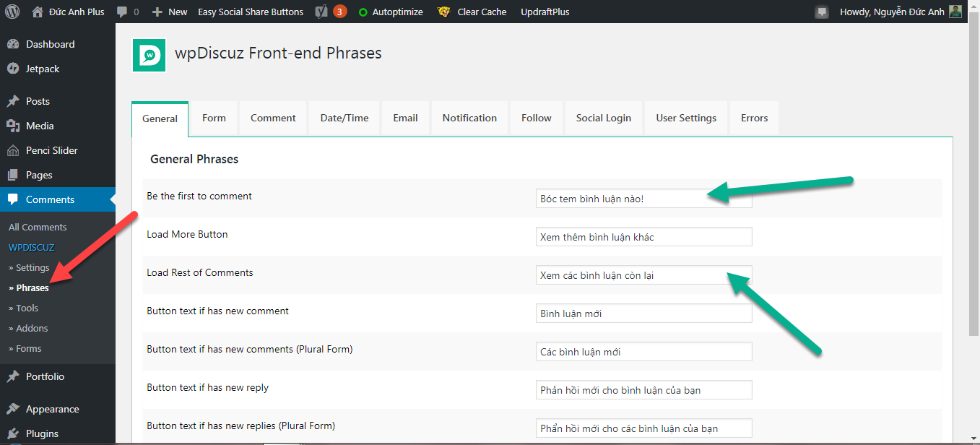
Task: Open the Penci Slider menu item
Action: pos(51,150)
